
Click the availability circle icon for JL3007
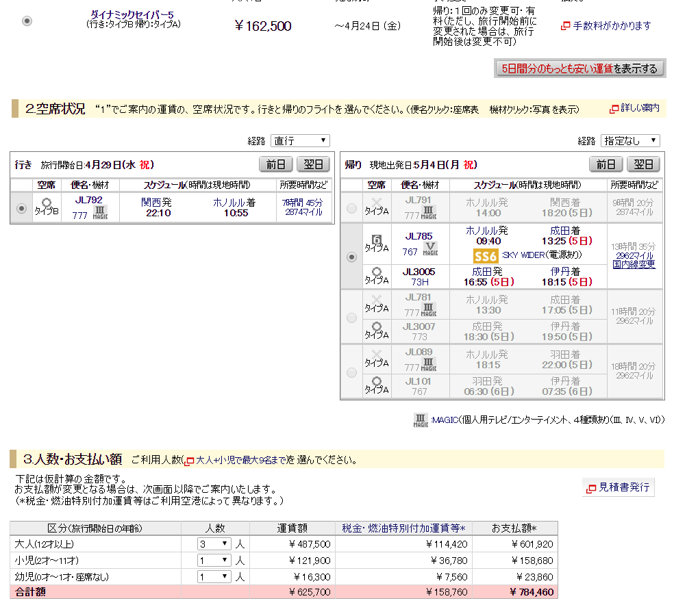(x=377, y=326)
